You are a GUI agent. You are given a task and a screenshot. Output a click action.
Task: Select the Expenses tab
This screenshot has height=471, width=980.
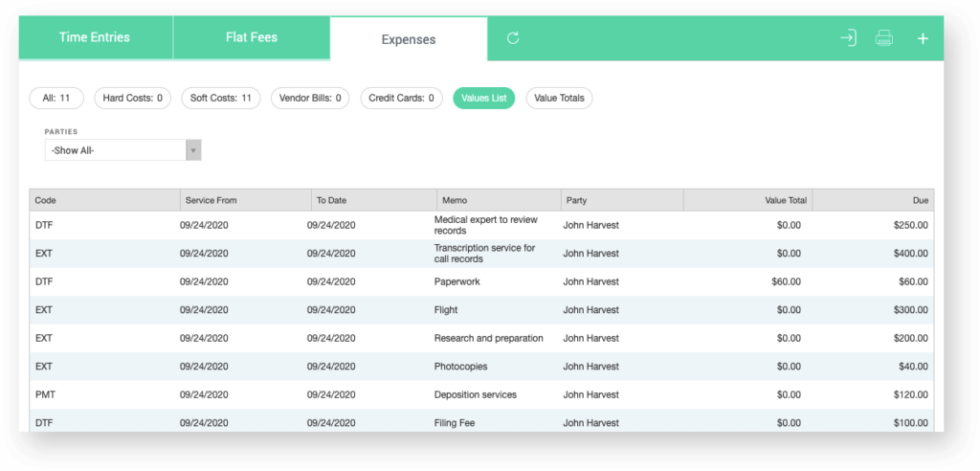409,39
